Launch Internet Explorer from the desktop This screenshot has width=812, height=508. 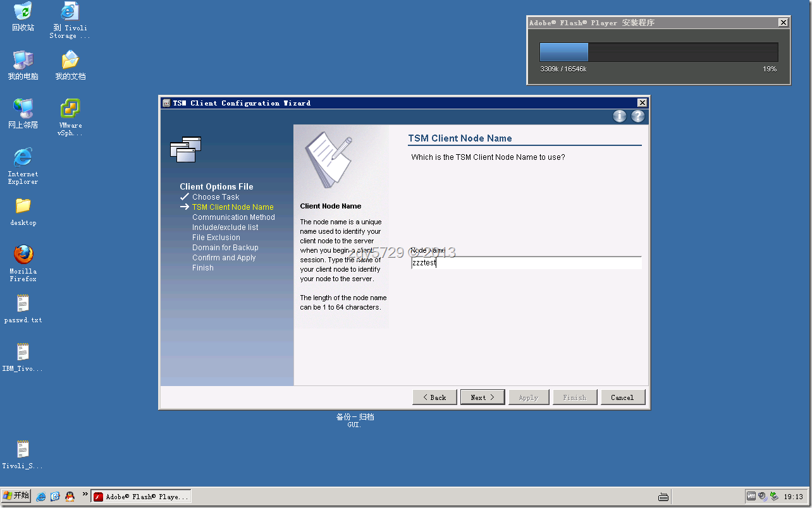tap(23, 166)
